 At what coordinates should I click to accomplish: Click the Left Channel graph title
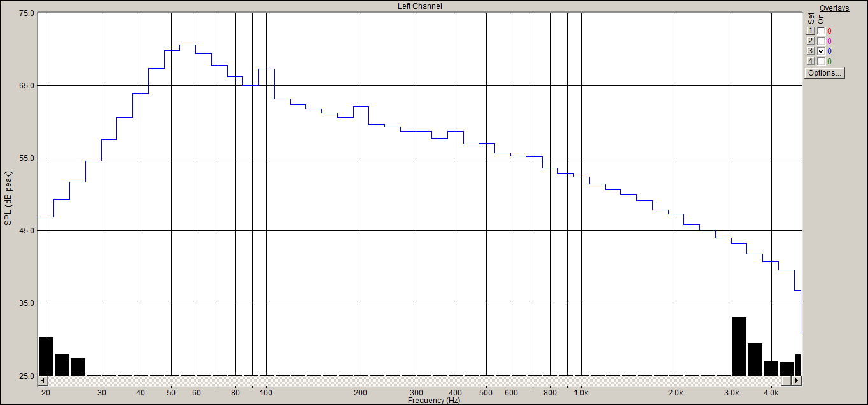click(419, 6)
